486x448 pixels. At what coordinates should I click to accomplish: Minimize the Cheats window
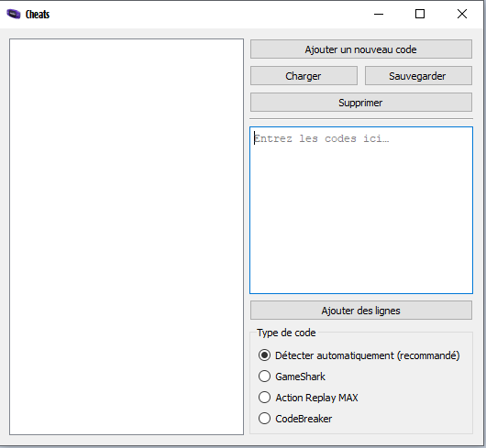[379, 14]
